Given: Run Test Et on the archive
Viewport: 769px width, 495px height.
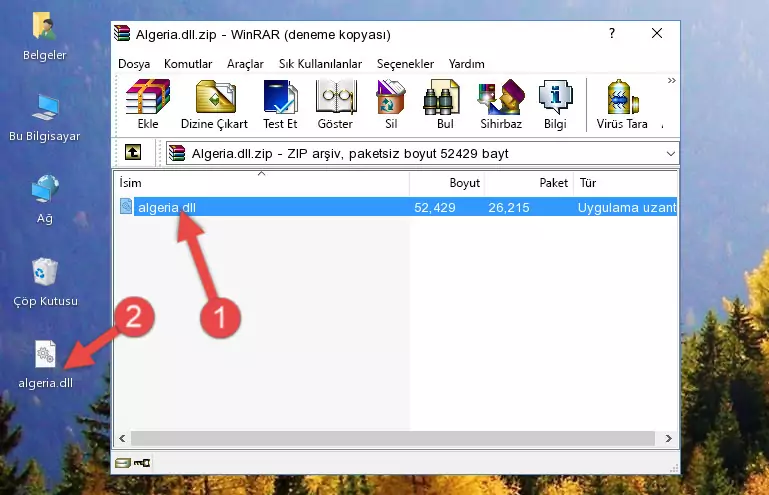Looking at the screenshot, I should click(280, 104).
